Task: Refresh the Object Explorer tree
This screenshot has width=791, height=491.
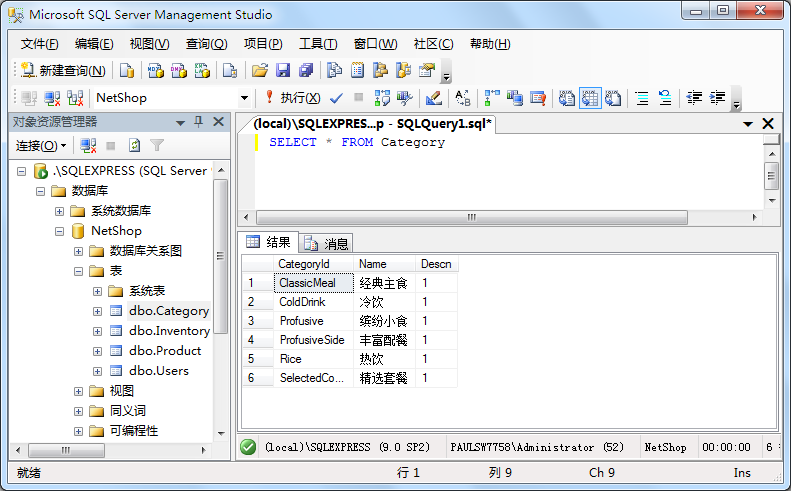Action: point(134,146)
